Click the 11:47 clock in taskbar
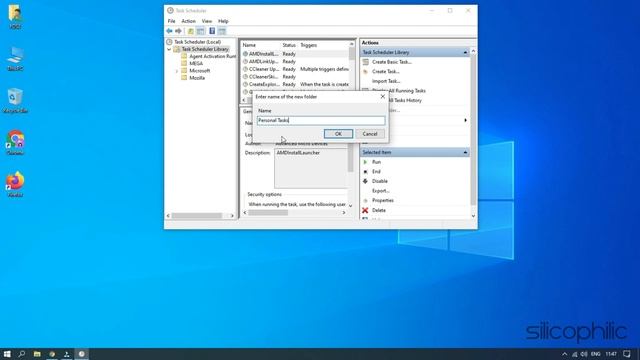This screenshot has width=640, height=360. click(611, 354)
